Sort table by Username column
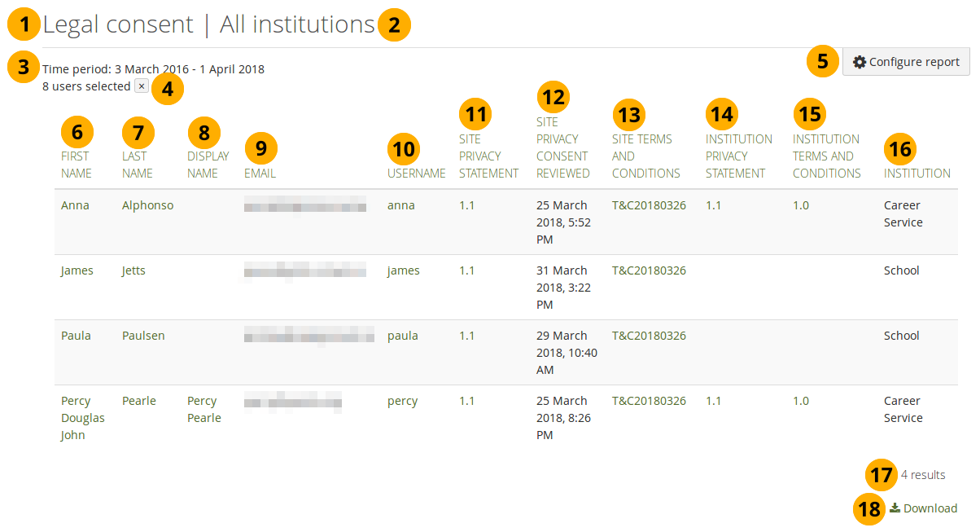This screenshot has width=980, height=532. 416,174
